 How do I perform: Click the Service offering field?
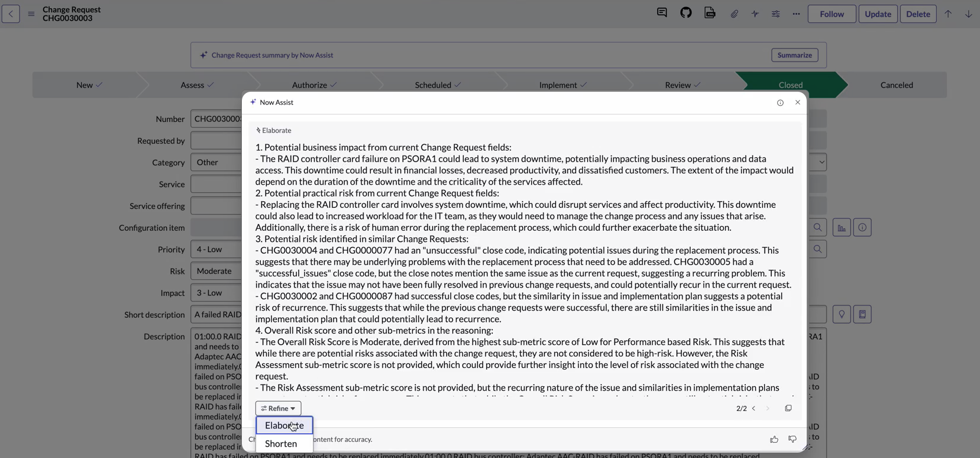click(x=216, y=206)
